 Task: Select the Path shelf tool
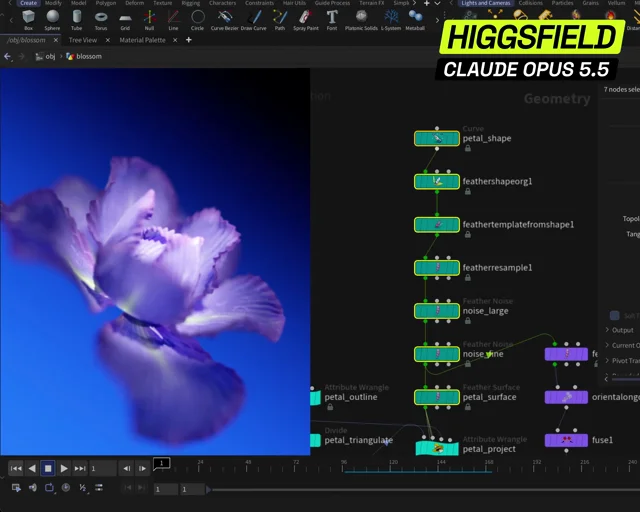(280, 20)
